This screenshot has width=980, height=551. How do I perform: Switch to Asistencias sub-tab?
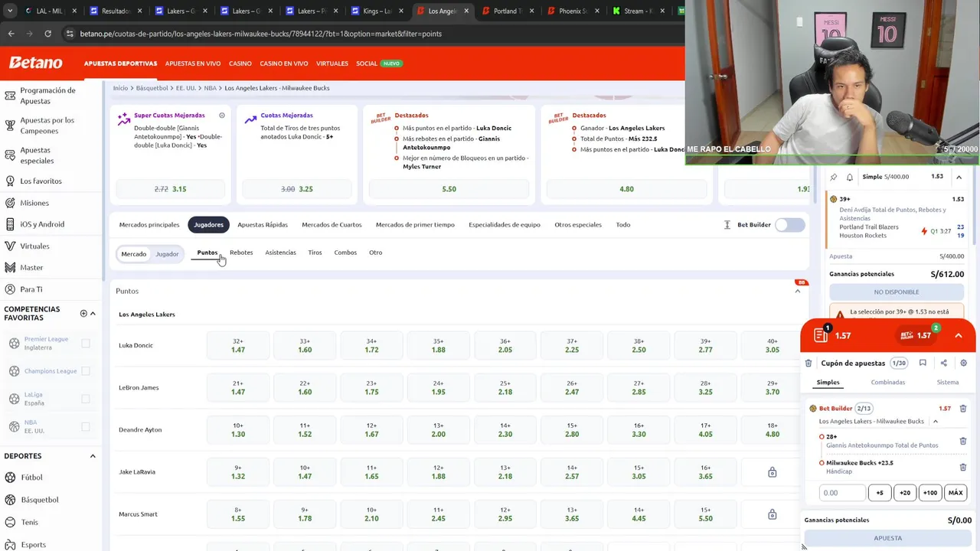tap(280, 253)
